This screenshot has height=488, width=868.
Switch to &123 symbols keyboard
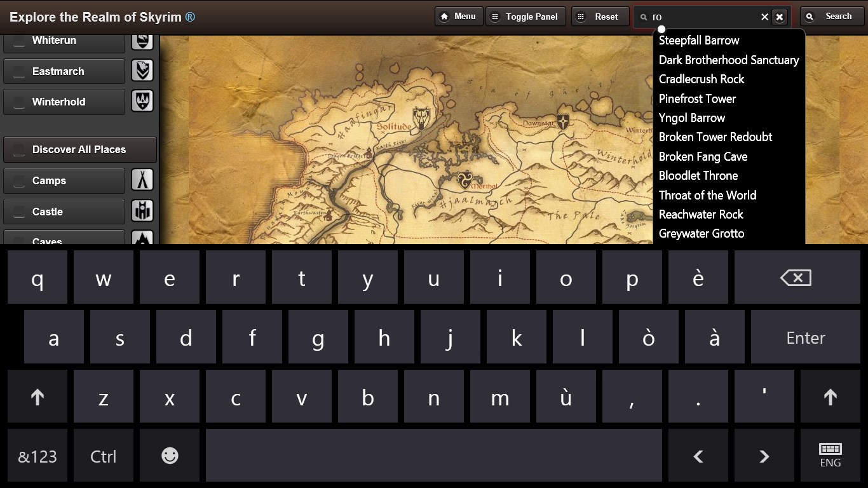(x=37, y=456)
